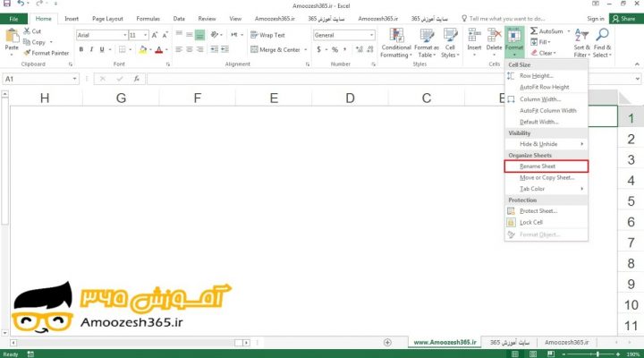Open the General number format dropdown
This screenshot has height=358, width=644.
pyautogui.click(x=372, y=35)
